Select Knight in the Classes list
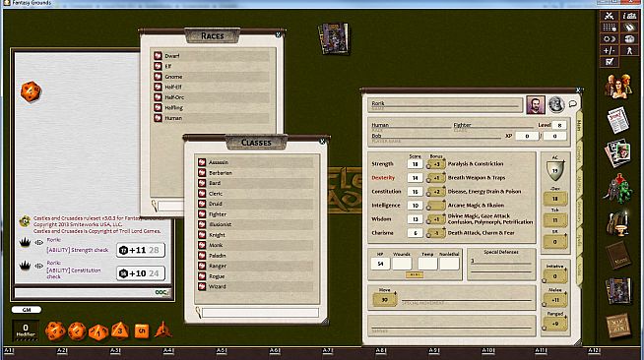 pos(255,235)
